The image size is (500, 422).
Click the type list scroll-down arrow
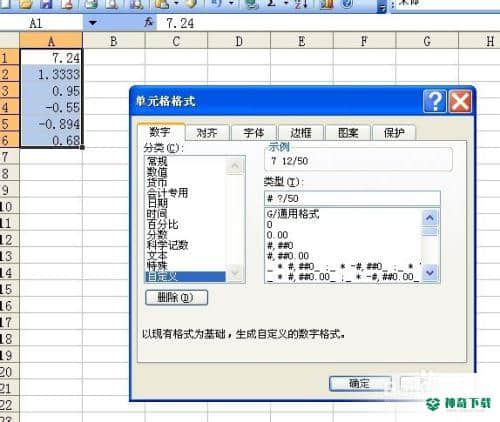tap(430, 273)
